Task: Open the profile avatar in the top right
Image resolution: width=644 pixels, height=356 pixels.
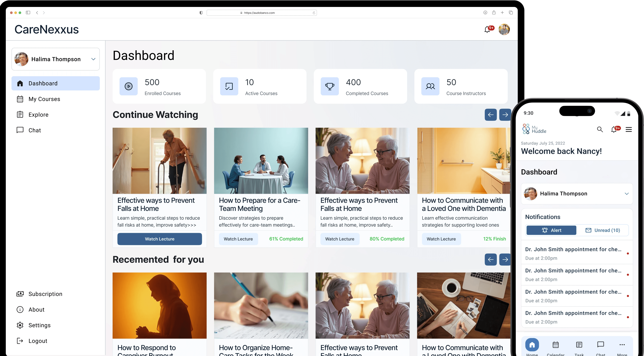Action: 504,30
